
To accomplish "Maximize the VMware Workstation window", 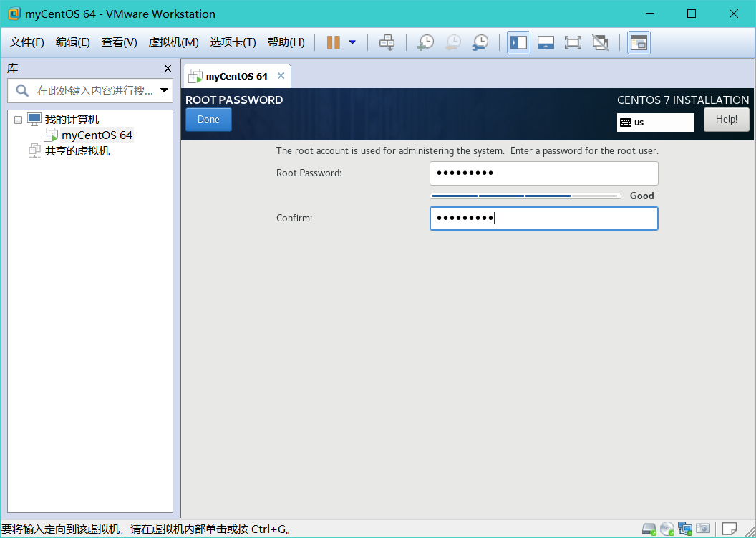I will (x=692, y=14).
